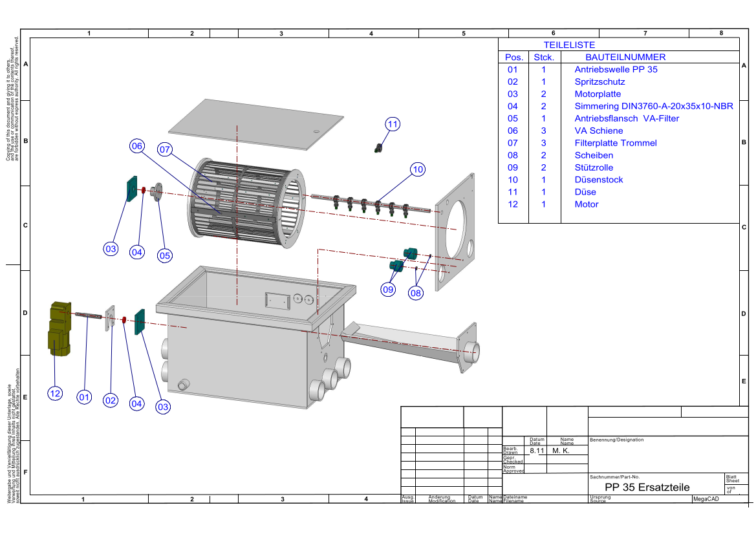Screen dimensions: 756x534
Task: Select balloon 10 pointing to the Düsenstock
Action: [x=418, y=169]
